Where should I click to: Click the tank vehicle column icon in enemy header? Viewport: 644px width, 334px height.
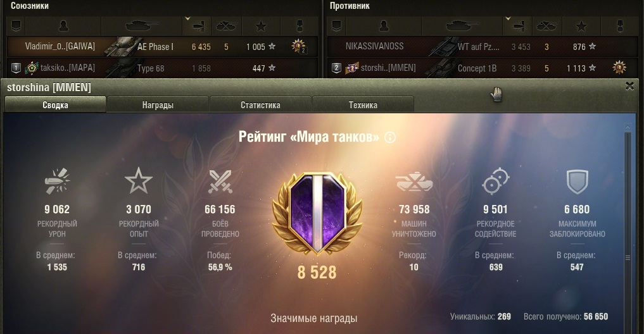click(x=462, y=26)
